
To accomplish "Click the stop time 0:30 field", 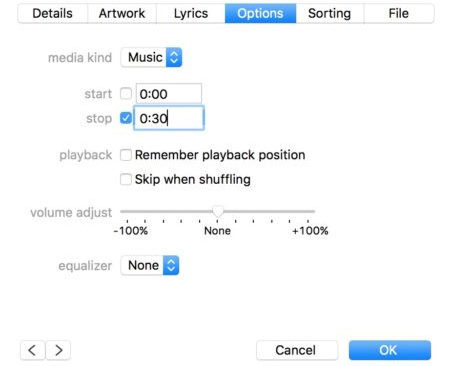I will click(x=169, y=118).
